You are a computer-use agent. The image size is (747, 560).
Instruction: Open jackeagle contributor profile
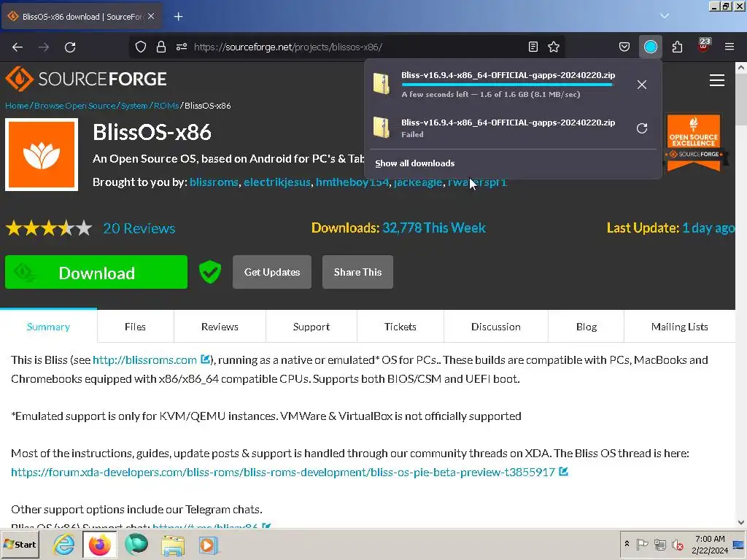coord(418,182)
